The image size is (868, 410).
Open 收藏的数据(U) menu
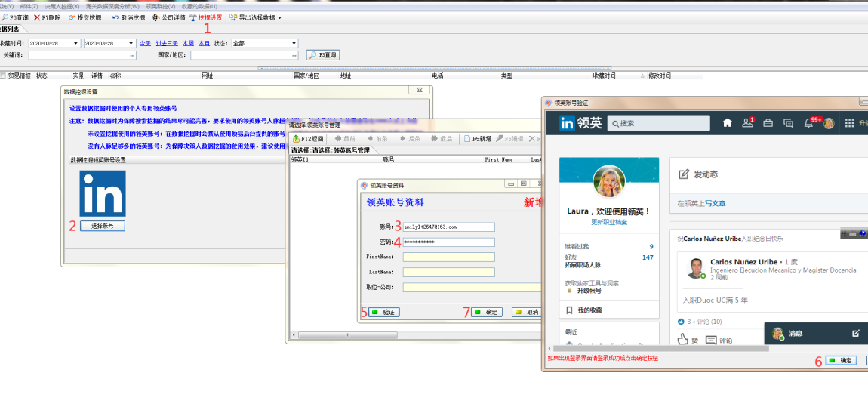point(199,5)
